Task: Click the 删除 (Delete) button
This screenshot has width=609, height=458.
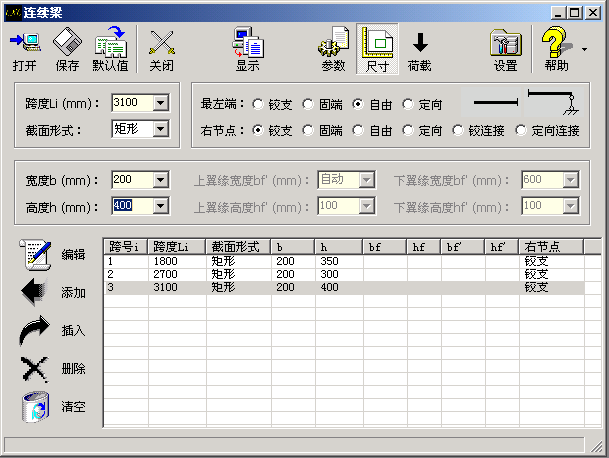Action: (x=36, y=368)
